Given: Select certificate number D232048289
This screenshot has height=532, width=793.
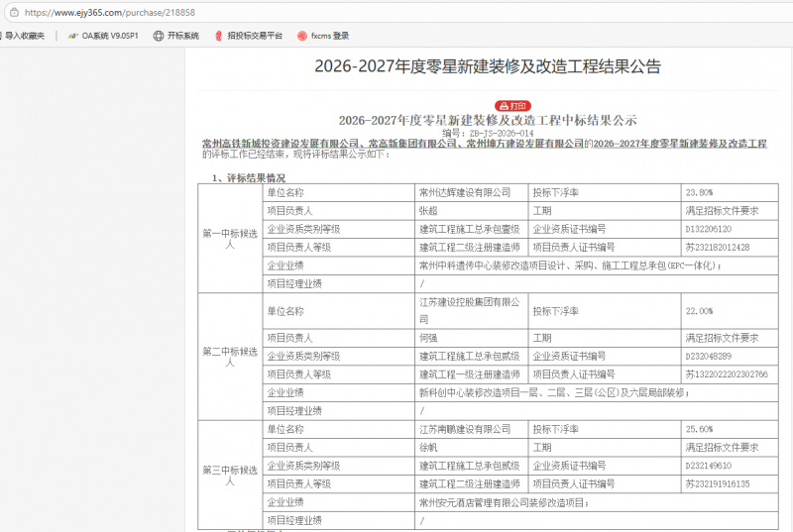Looking at the screenshot, I should [730, 357].
